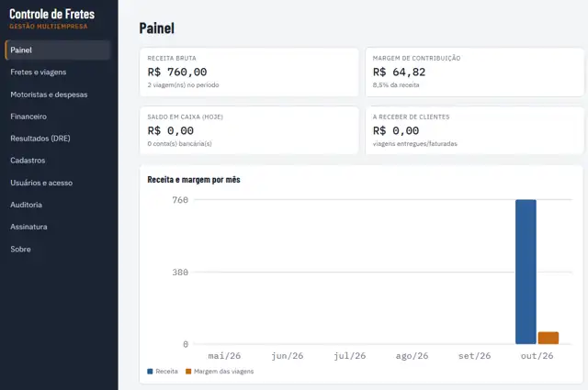Click the blue Receita bar for out/26
This screenshot has width=588, height=390.
(526, 272)
